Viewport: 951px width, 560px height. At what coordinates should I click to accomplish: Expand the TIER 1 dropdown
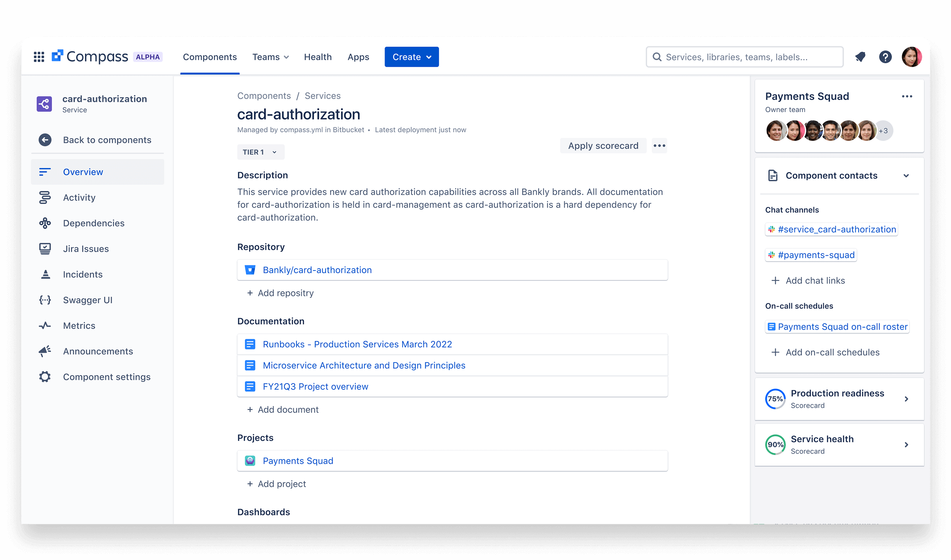[260, 152]
